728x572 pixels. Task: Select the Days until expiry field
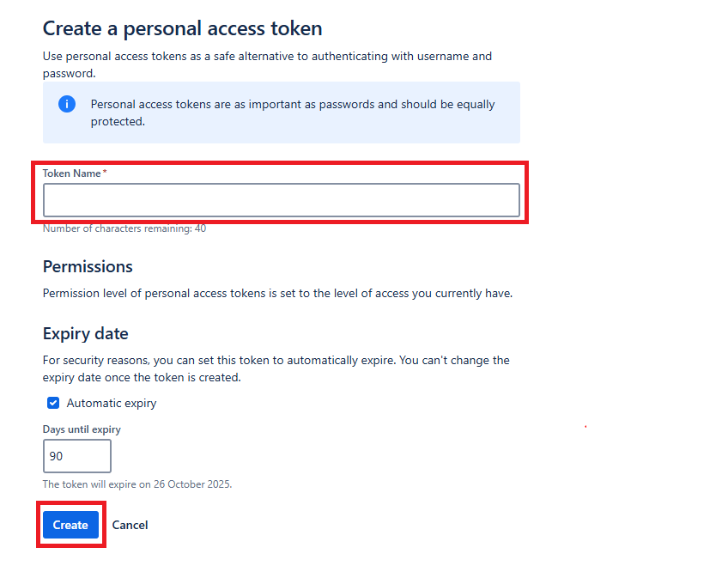coord(76,455)
